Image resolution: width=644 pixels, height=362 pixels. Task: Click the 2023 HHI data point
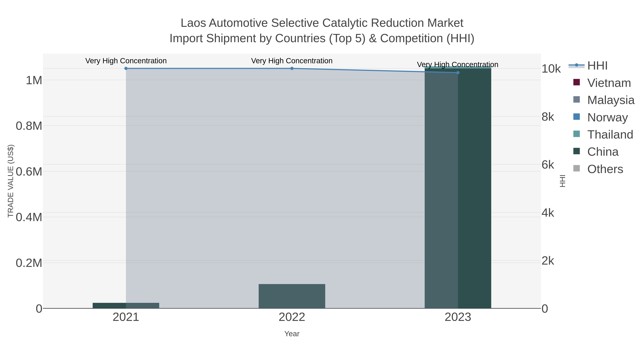click(458, 73)
